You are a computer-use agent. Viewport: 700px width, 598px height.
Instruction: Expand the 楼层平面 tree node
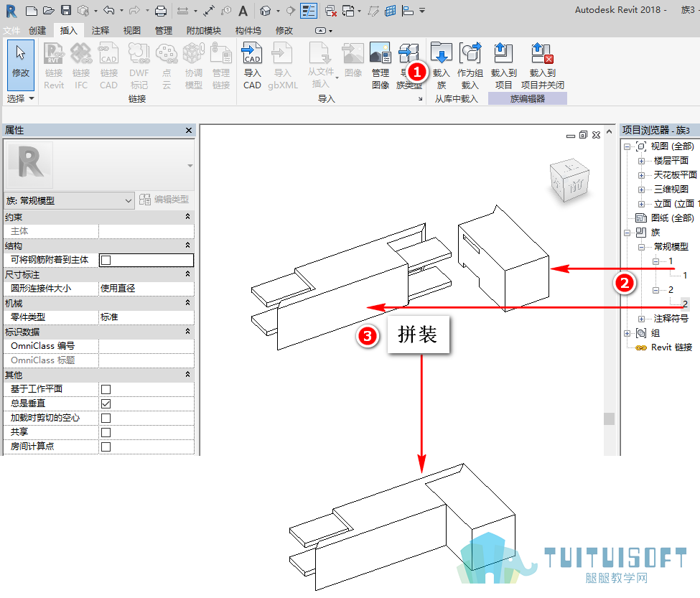pos(641,161)
